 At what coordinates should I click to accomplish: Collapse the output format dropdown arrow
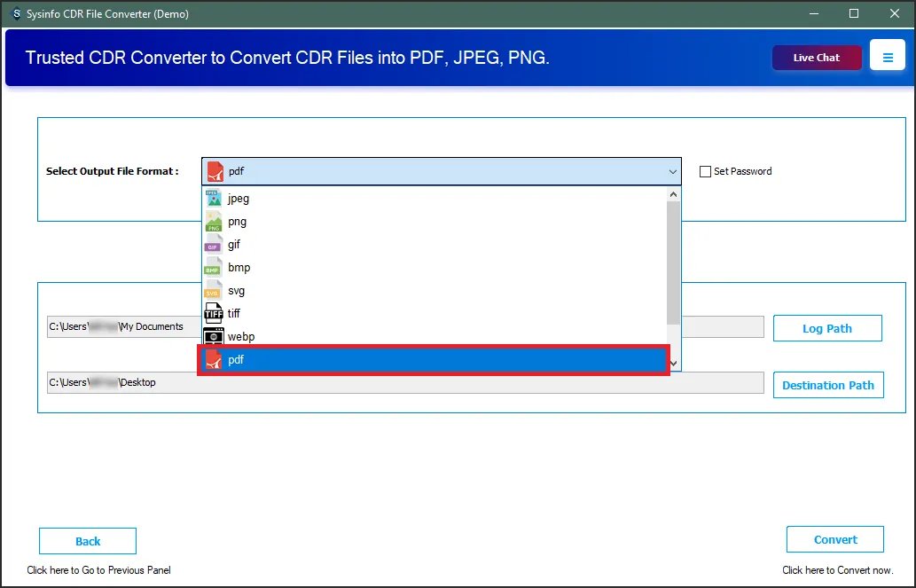click(x=672, y=172)
